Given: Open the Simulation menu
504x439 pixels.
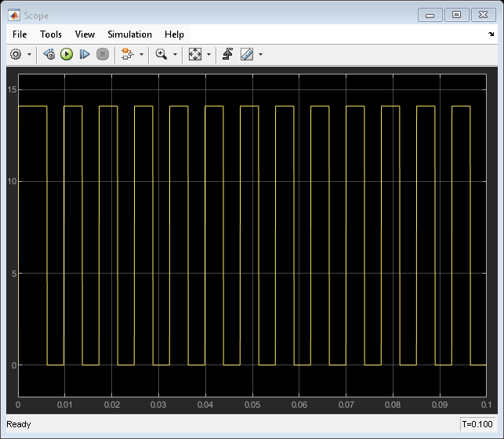Looking at the screenshot, I should pos(129,34).
